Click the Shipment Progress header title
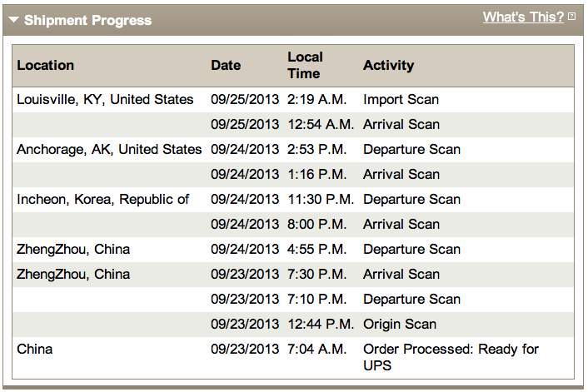 pyautogui.click(x=87, y=20)
